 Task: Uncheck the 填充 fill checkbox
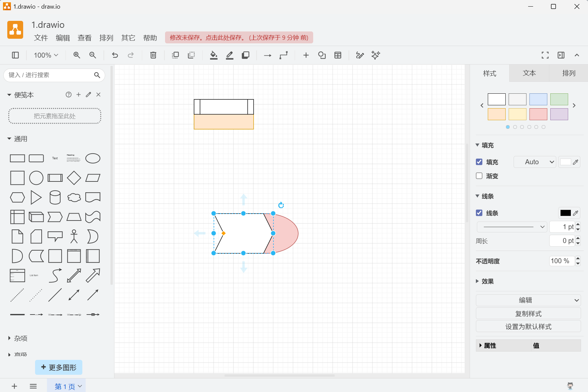pyautogui.click(x=479, y=162)
